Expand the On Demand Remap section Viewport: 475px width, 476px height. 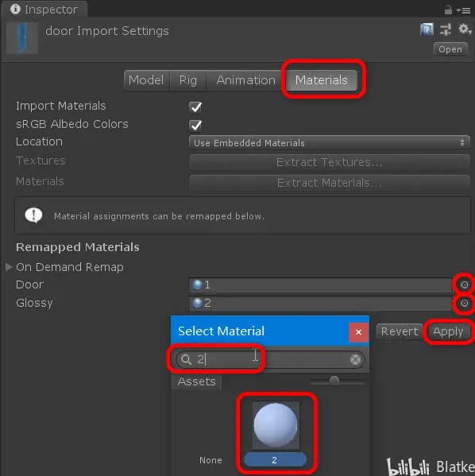click(9, 267)
